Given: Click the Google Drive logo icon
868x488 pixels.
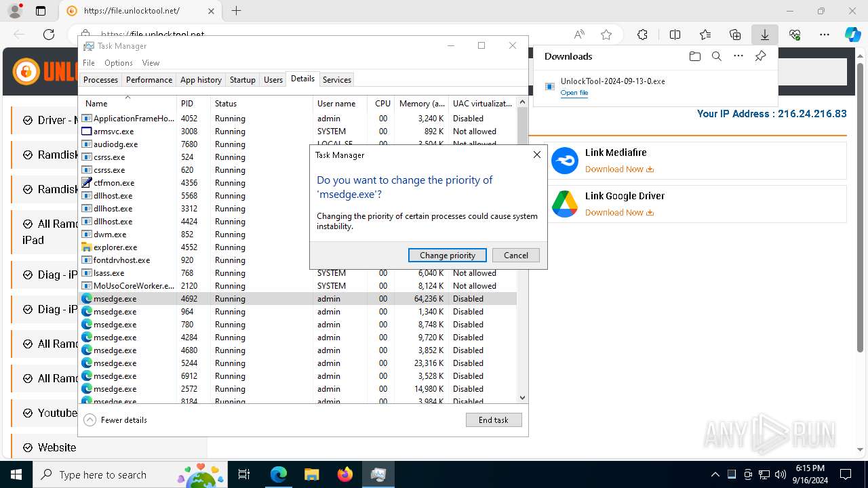Looking at the screenshot, I should click(x=564, y=204).
